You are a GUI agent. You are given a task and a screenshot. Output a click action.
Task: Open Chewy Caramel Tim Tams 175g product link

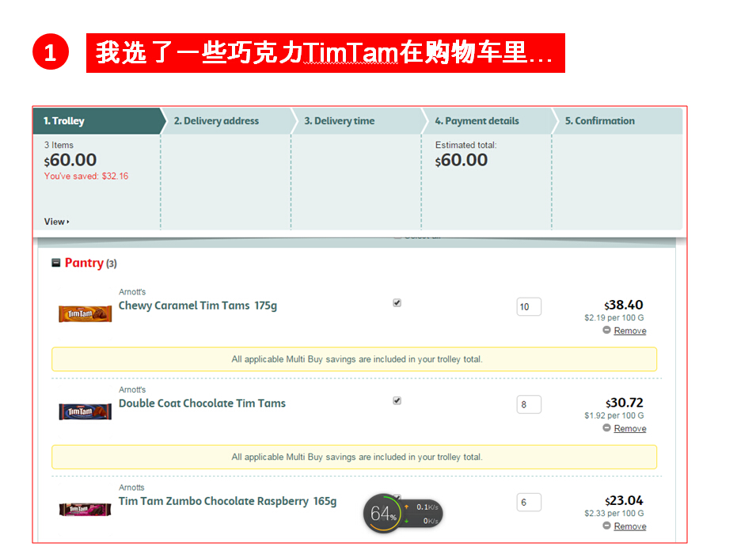point(198,306)
